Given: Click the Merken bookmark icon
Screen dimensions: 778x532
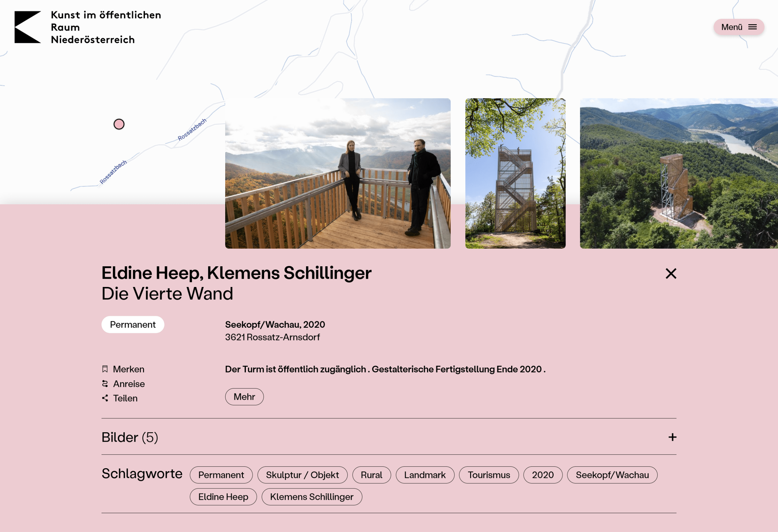Looking at the screenshot, I should [105, 369].
